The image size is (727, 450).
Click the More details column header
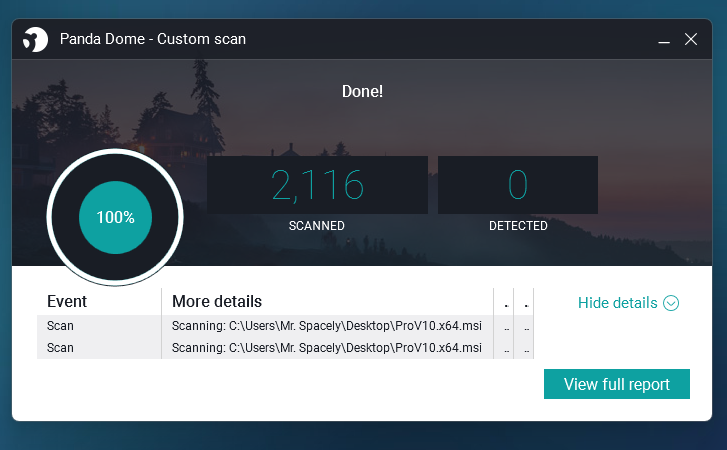click(x=217, y=302)
